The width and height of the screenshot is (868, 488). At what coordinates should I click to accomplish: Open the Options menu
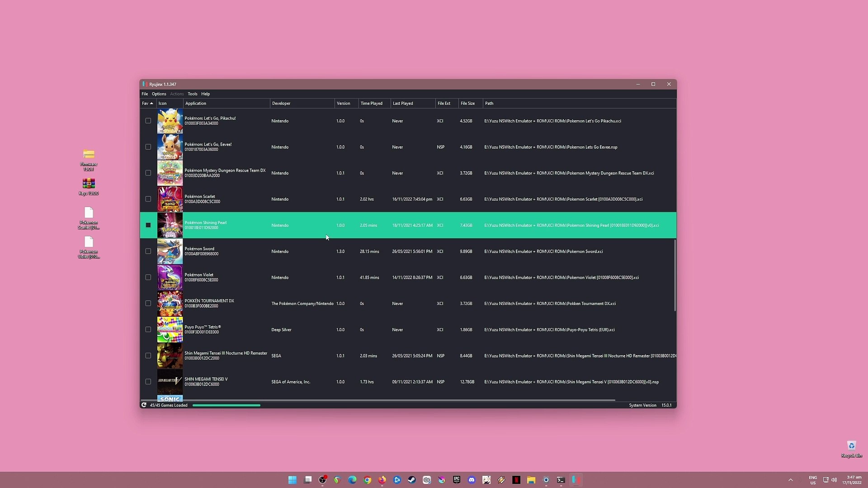(159, 94)
